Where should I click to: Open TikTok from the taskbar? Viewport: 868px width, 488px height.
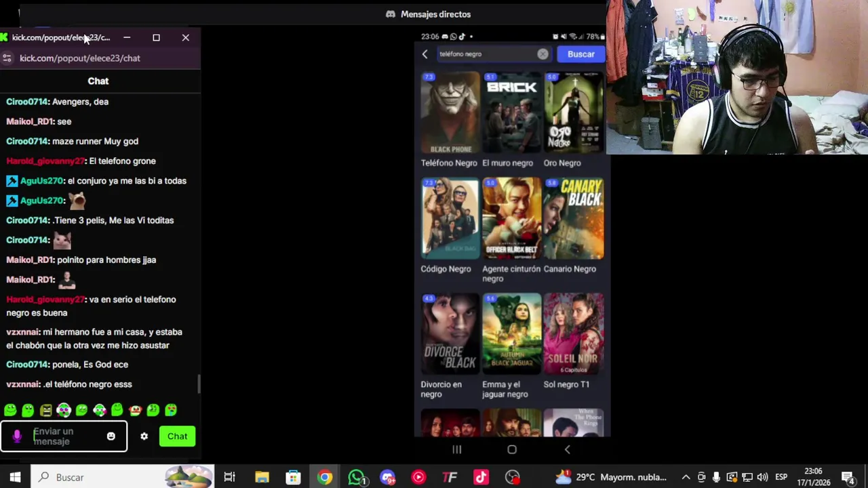click(481, 477)
